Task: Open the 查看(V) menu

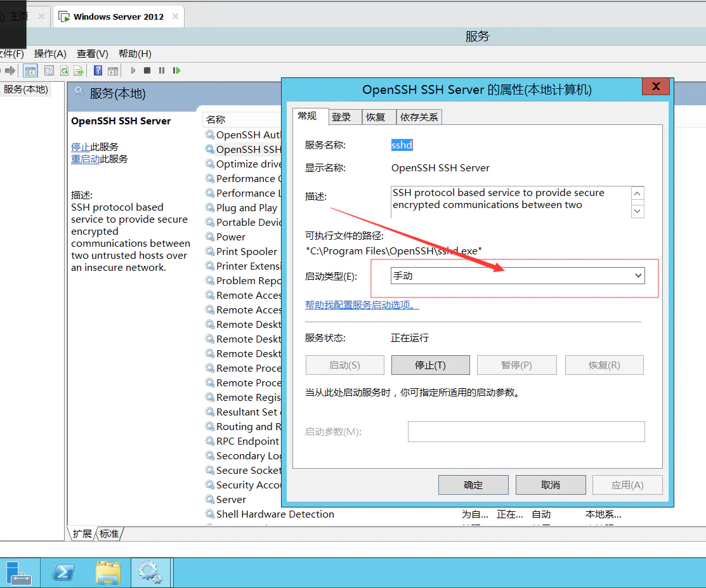Action: 93,54
